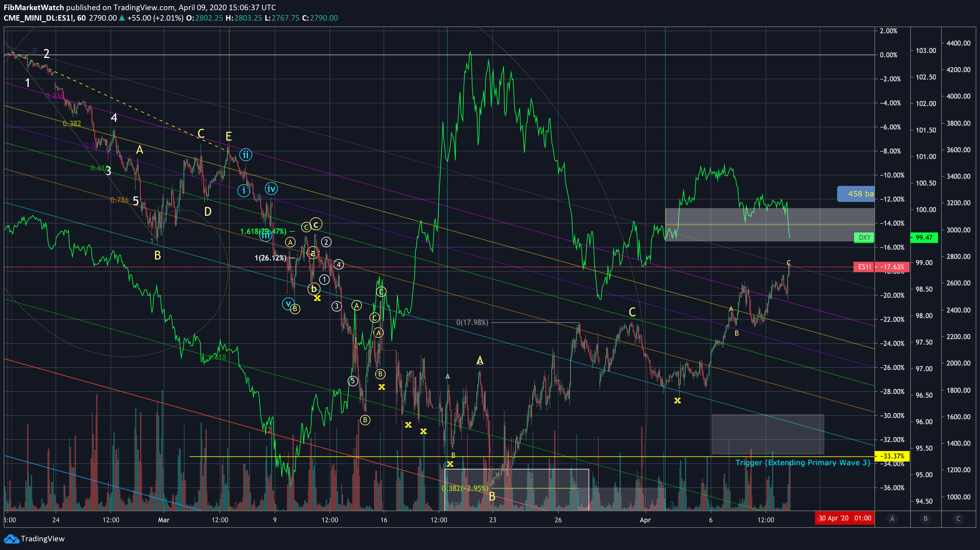980x550 pixels.
Task: Click the FibMarketWatch author name
Action: coord(34,7)
